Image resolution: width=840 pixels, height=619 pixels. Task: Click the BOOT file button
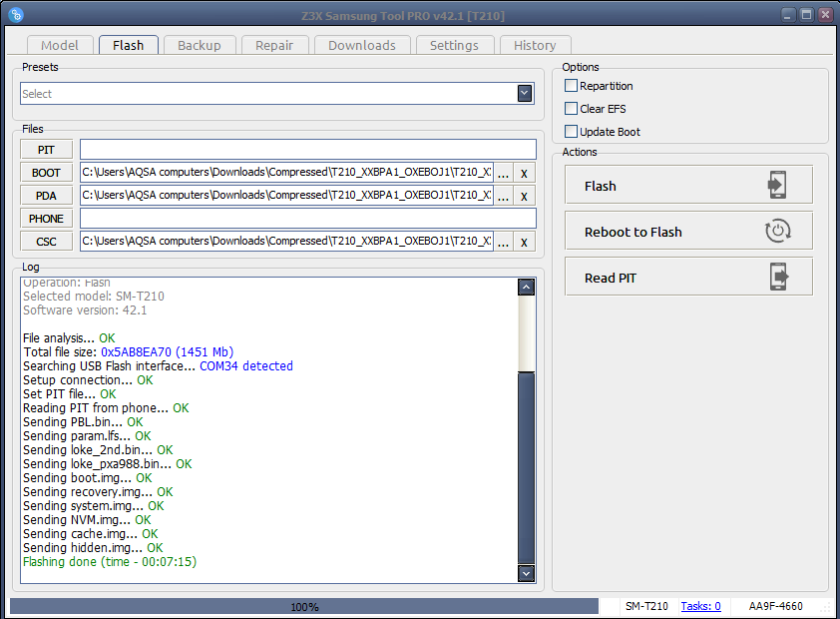(46, 173)
